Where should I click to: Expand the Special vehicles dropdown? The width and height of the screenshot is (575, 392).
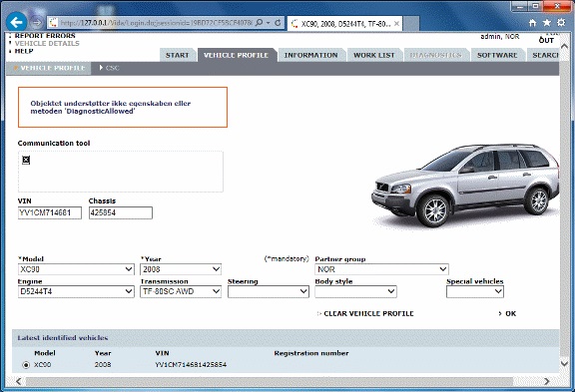point(475,291)
